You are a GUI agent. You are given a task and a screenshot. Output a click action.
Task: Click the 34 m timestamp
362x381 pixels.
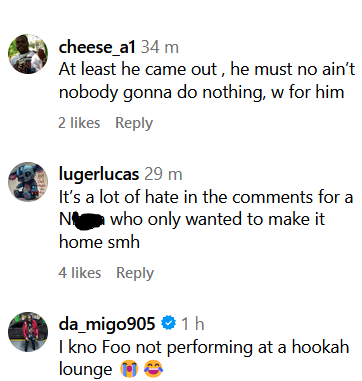[160, 47]
